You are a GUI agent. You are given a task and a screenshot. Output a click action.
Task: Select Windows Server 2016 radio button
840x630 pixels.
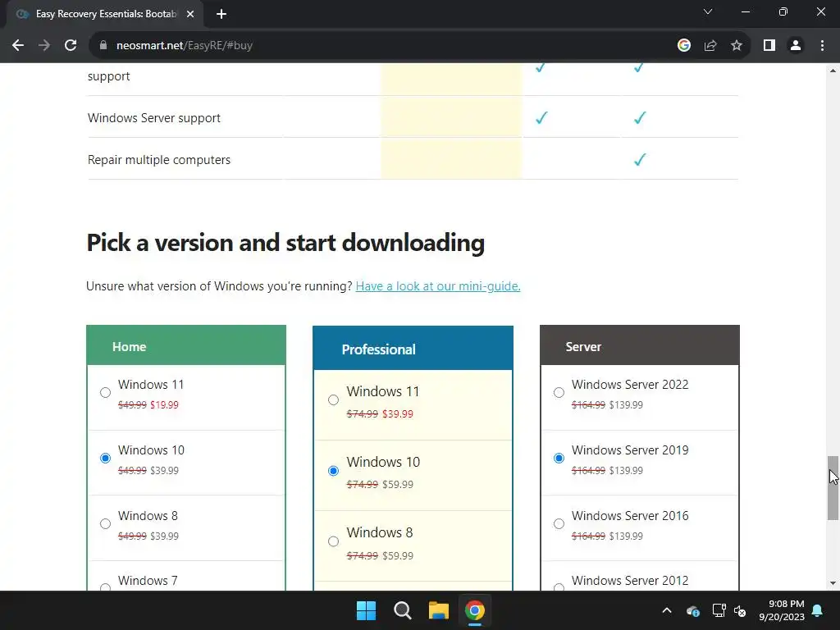(559, 524)
